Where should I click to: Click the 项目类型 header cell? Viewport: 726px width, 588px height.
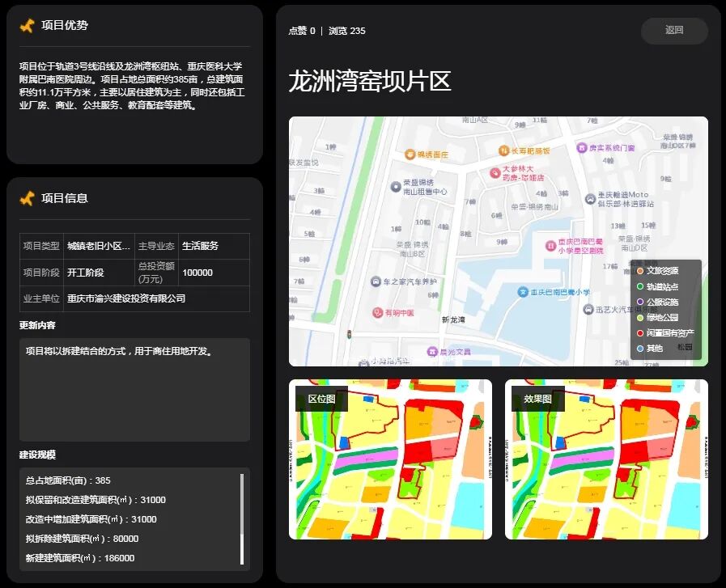41,246
